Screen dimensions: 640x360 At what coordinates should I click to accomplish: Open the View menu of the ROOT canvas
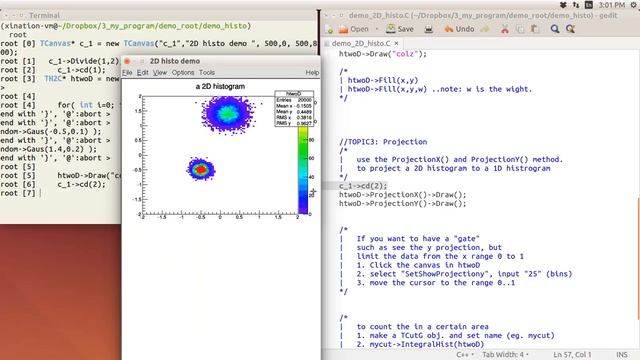[160, 73]
